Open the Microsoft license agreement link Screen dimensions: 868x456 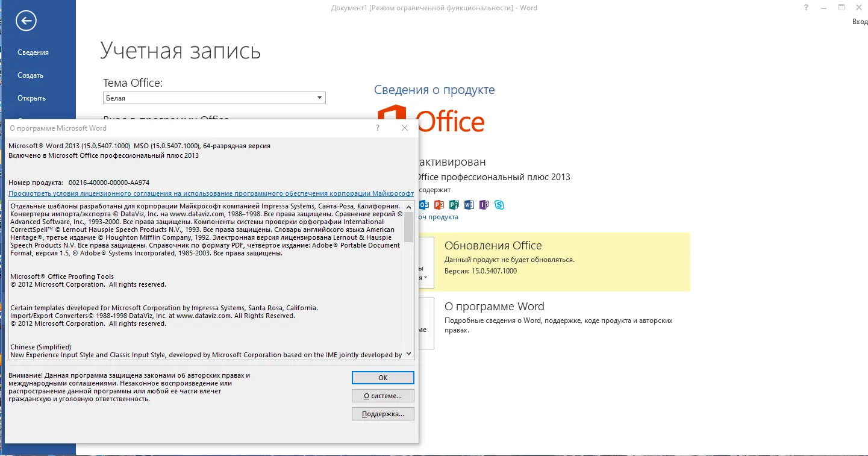tap(211, 193)
